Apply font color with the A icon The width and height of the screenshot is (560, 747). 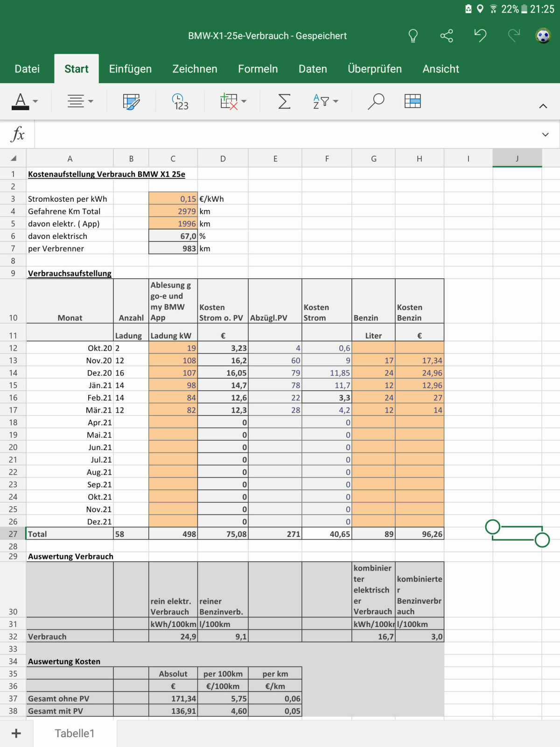[20, 101]
